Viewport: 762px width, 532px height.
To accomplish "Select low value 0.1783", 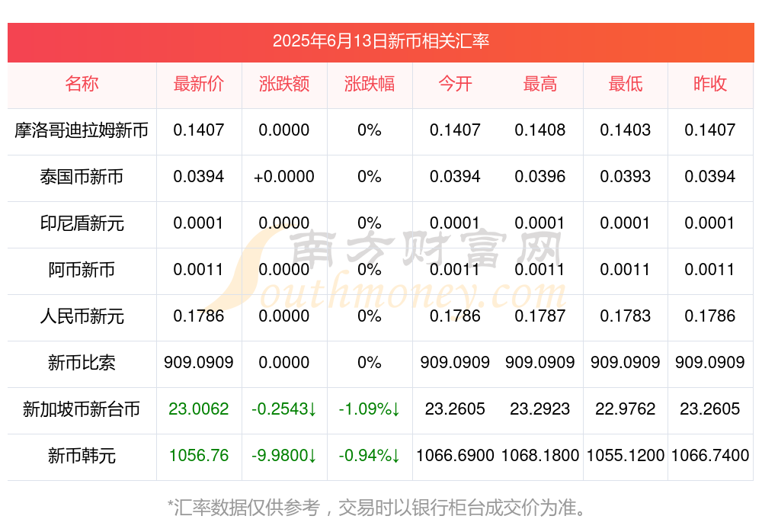I will coord(626,316).
